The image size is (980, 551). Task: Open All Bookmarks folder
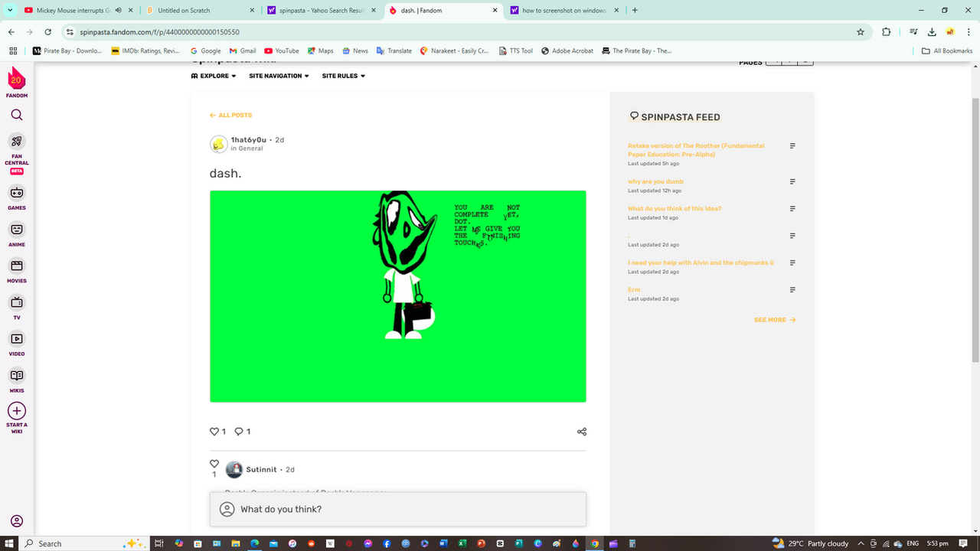(x=947, y=51)
